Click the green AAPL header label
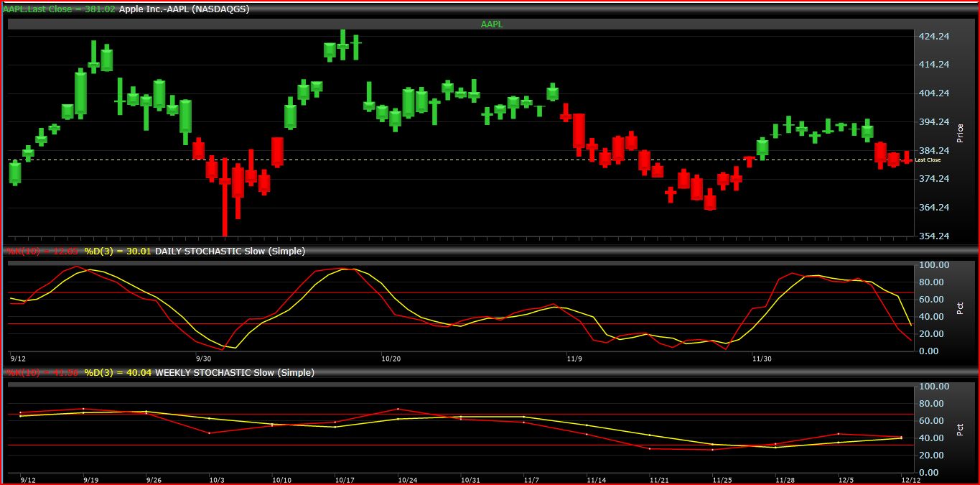 click(490, 24)
